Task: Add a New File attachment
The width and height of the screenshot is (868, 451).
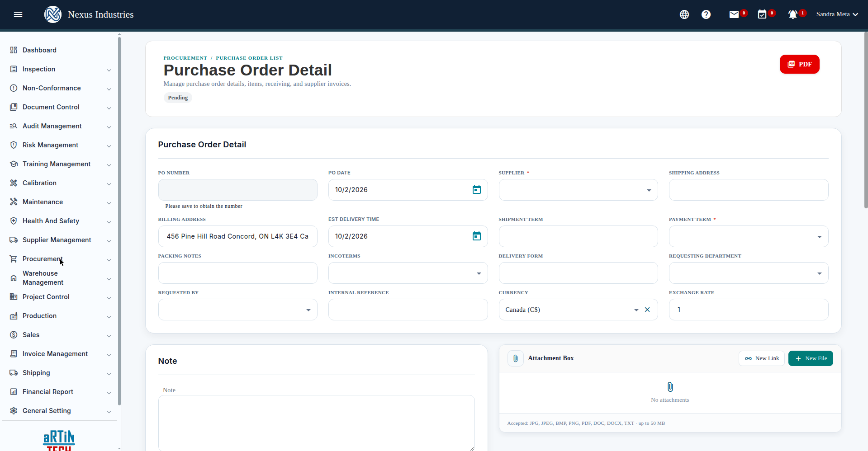Action: (811, 358)
